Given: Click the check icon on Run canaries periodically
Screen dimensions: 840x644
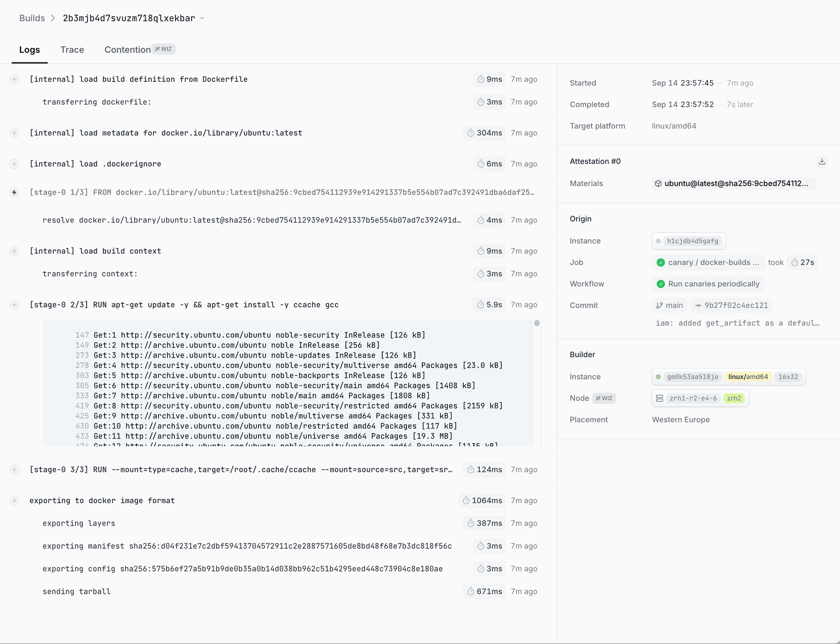Looking at the screenshot, I should [x=661, y=284].
